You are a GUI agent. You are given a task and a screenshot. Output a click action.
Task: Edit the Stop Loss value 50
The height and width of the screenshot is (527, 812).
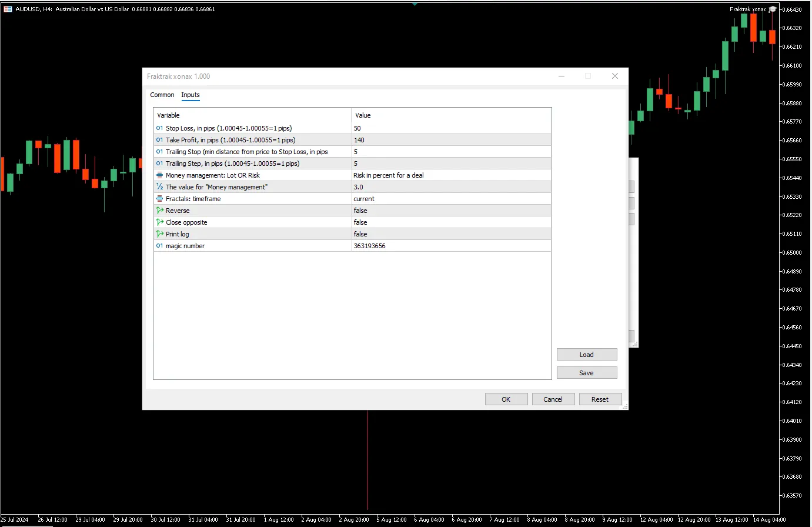pos(452,128)
